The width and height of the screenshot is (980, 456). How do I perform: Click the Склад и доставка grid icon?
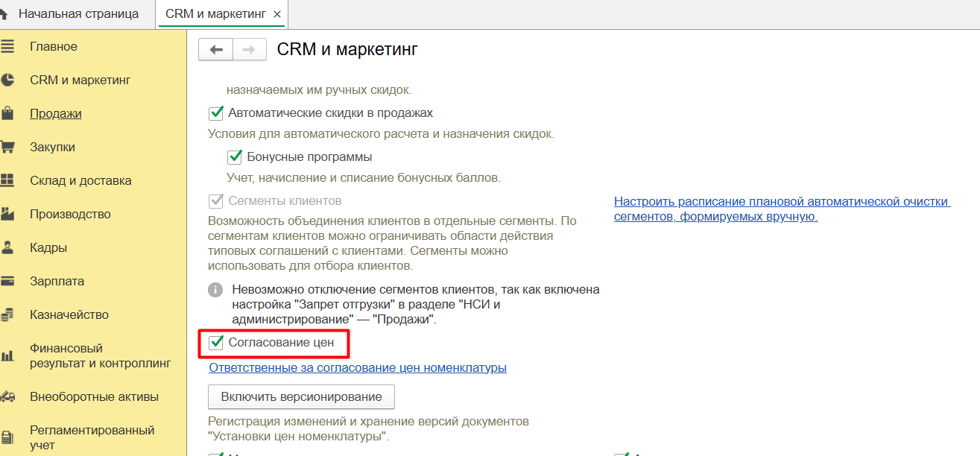[7, 181]
